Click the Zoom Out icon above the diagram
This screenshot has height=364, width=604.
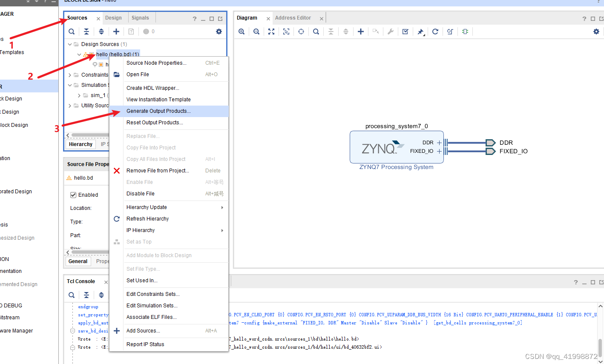click(x=256, y=31)
